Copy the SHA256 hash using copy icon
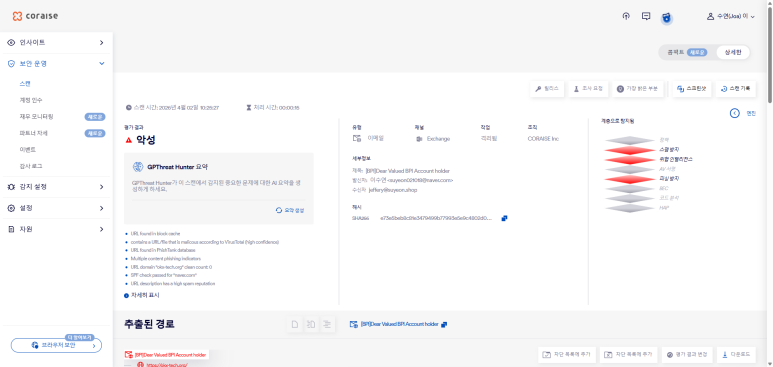 (x=504, y=218)
